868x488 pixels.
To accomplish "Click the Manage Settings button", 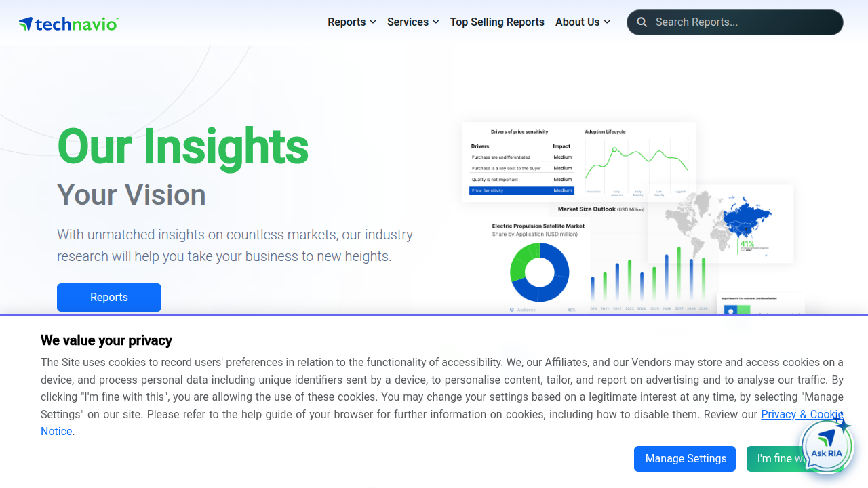I will click(x=686, y=459).
